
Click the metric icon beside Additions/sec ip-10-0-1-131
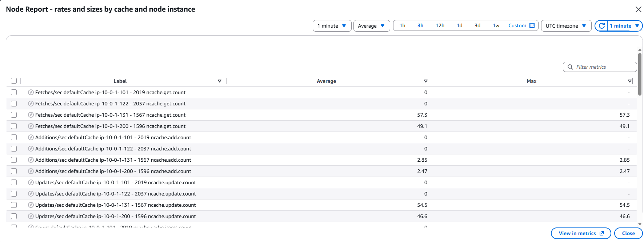(31, 160)
